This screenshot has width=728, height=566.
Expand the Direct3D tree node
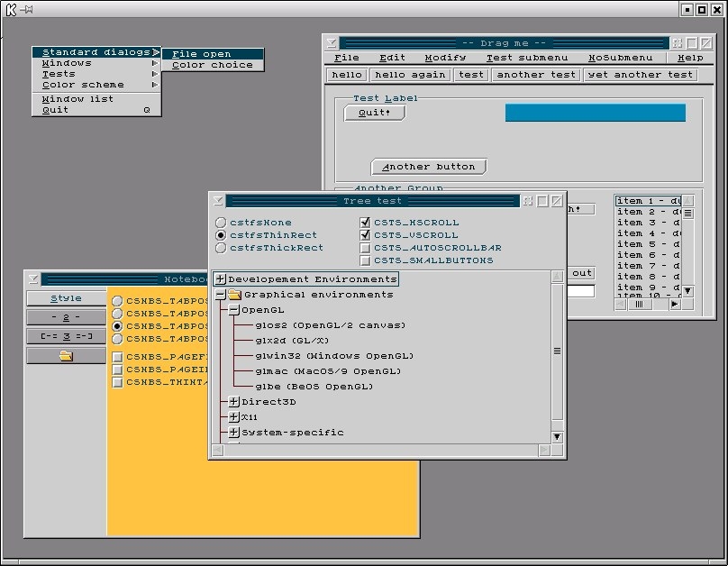(233, 402)
